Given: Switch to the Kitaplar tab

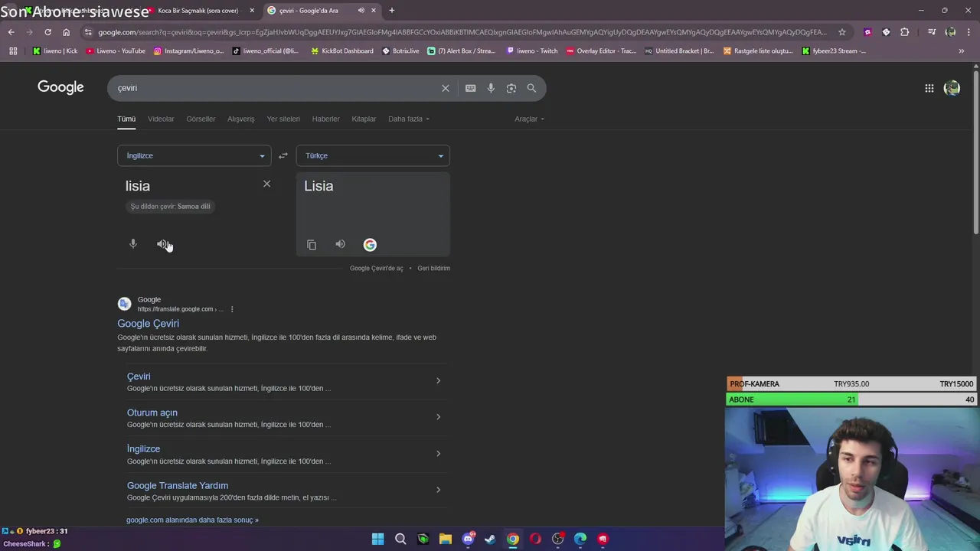Looking at the screenshot, I should (364, 119).
